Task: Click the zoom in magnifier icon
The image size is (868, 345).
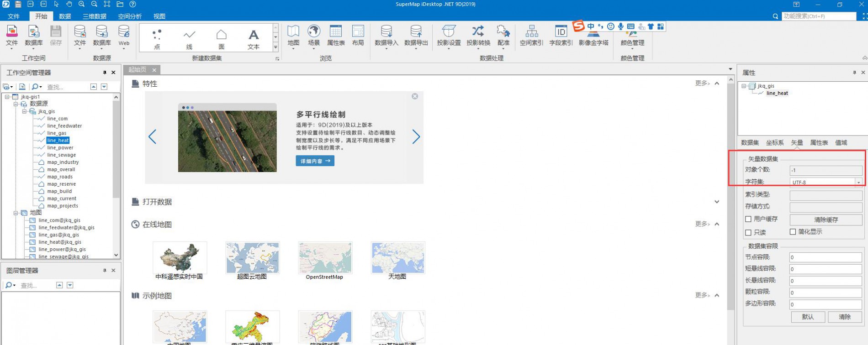Action: [81, 4]
